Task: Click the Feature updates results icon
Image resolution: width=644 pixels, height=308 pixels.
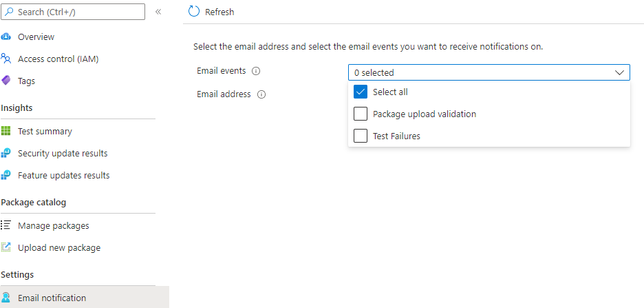Action: pos(6,175)
